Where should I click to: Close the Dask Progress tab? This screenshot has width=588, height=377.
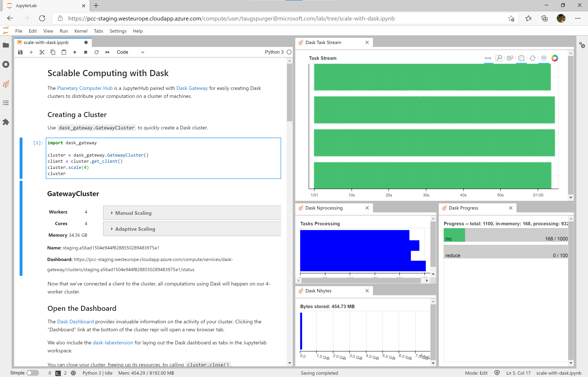[x=511, y=208]
